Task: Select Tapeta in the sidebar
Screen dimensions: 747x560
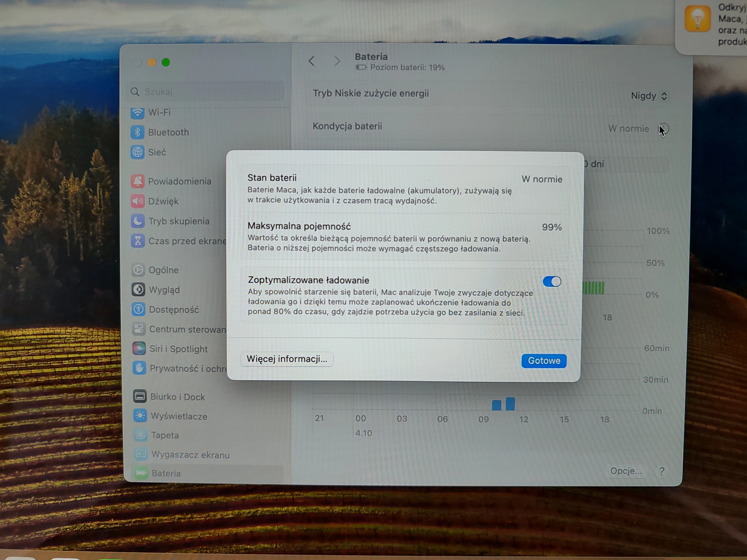Action: pyautogui.click(x=165, y=435)
